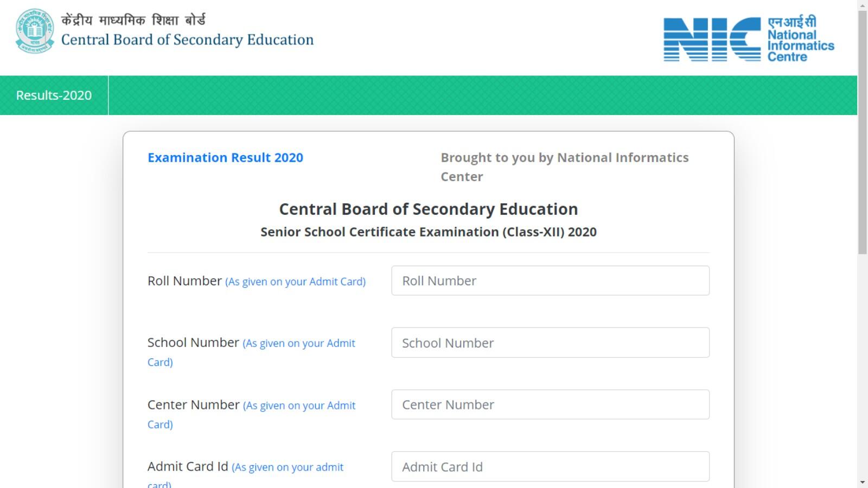Click the scrollbar down arrow
This screenshot has height=488, width=868.
point(863,482)
